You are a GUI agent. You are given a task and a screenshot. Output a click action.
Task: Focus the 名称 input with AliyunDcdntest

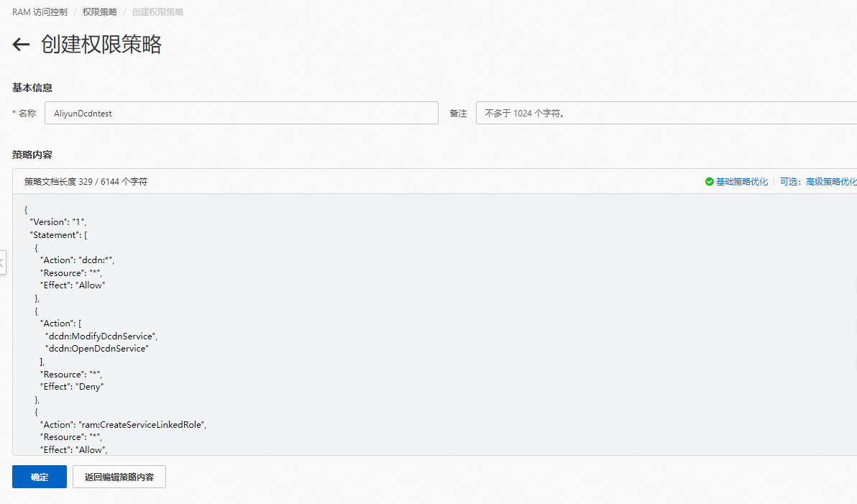[241, 113]
